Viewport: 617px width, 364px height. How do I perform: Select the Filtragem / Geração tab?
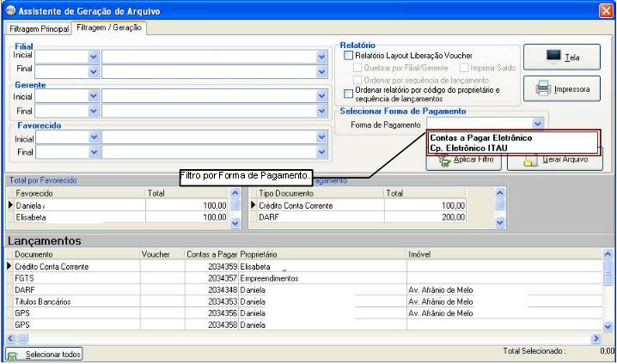pyautogui.click(x=110, y=27)
